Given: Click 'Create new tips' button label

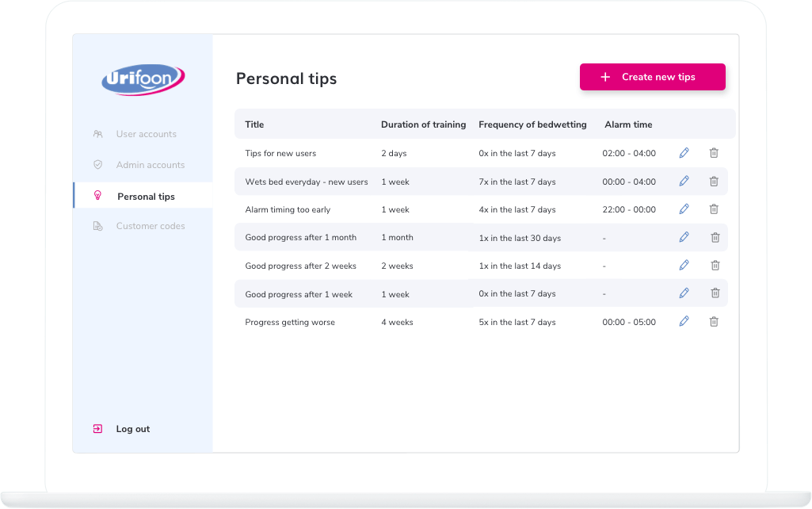Looking at the screenshot, I should [x=658, y=77].
